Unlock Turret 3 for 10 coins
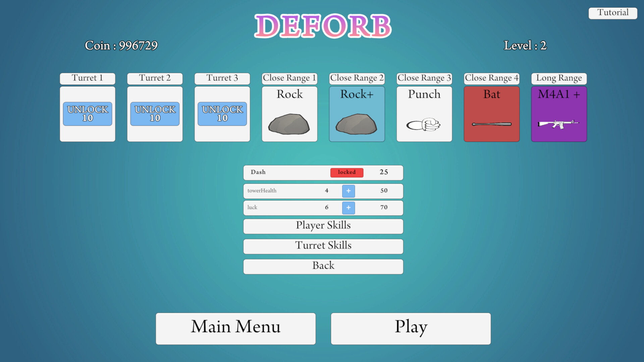 (222, 114)
